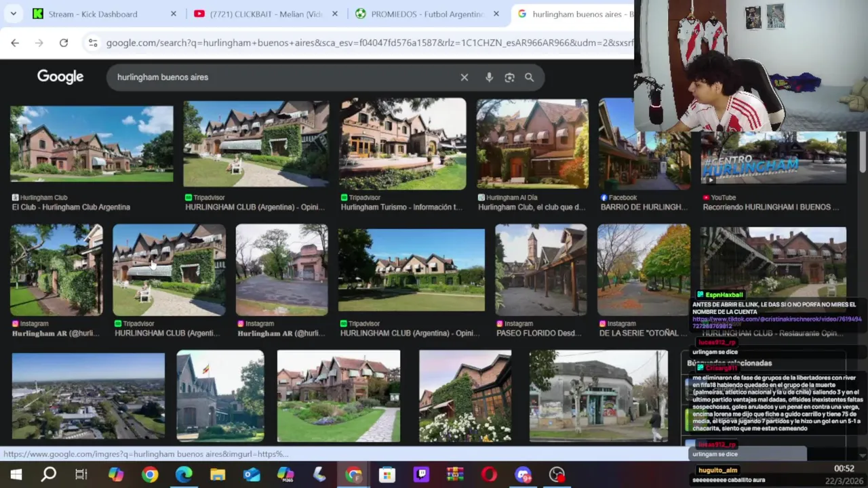This screenshot has height=488, width=868.
Task: Open Windows Search from the taskbar
Action: click(x=49, y=474)
